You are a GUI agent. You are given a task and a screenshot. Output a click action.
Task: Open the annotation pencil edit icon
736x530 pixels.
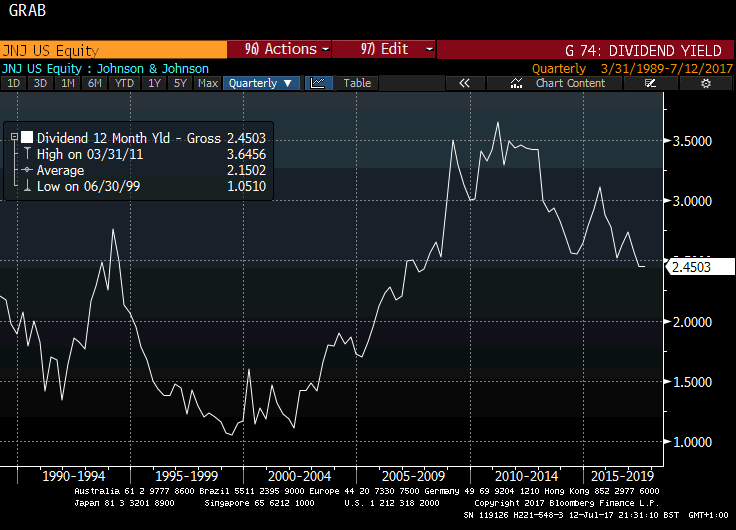point(650,83)
